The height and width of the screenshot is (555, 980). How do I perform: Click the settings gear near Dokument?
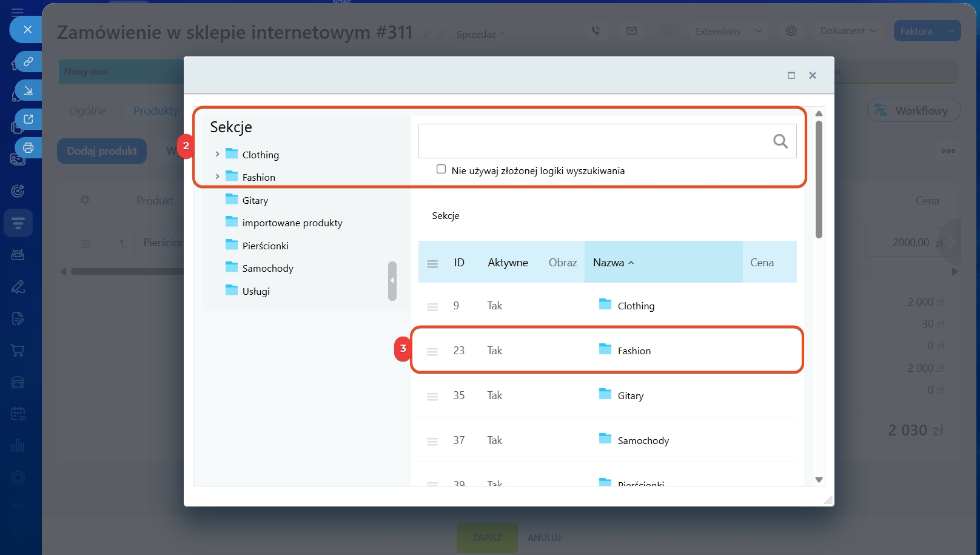(x=791, y=31)
